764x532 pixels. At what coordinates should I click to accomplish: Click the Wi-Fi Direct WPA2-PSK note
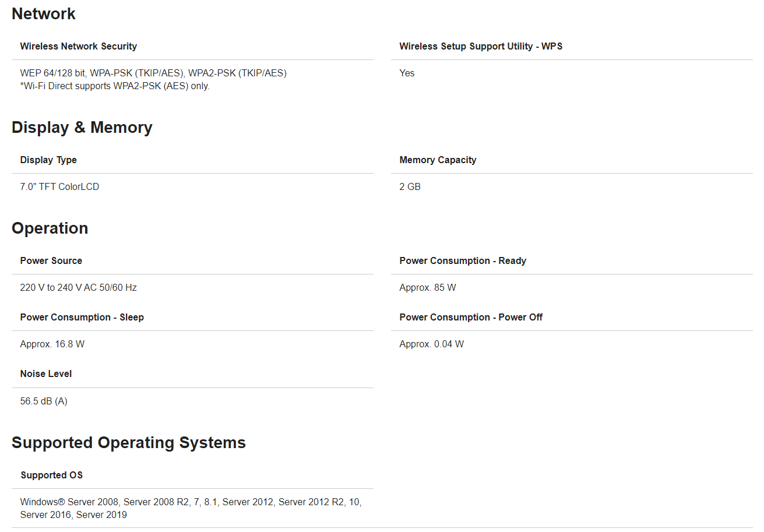coord(115,86)
